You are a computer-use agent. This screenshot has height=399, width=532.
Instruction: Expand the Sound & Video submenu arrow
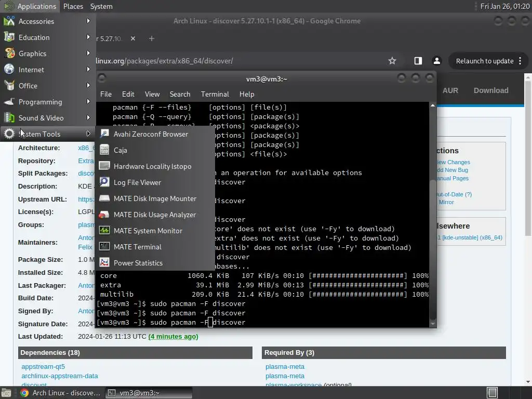pyautogui.click(x=88, y=118)
